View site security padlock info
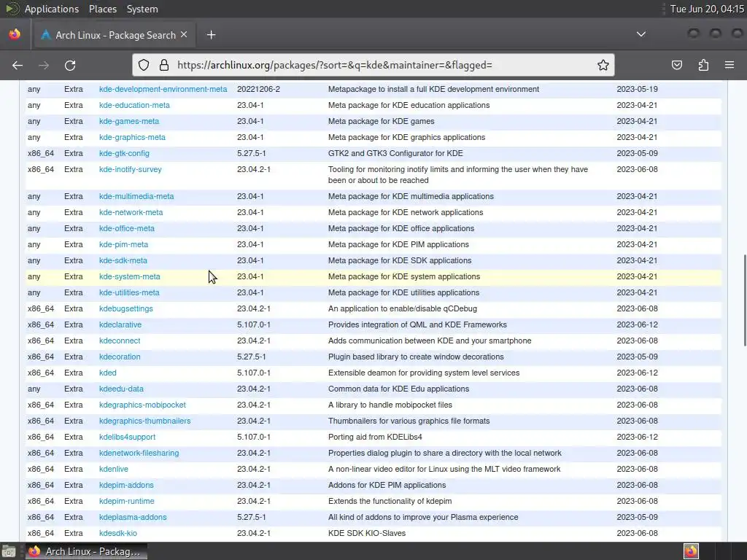 [x=164, y=65]
